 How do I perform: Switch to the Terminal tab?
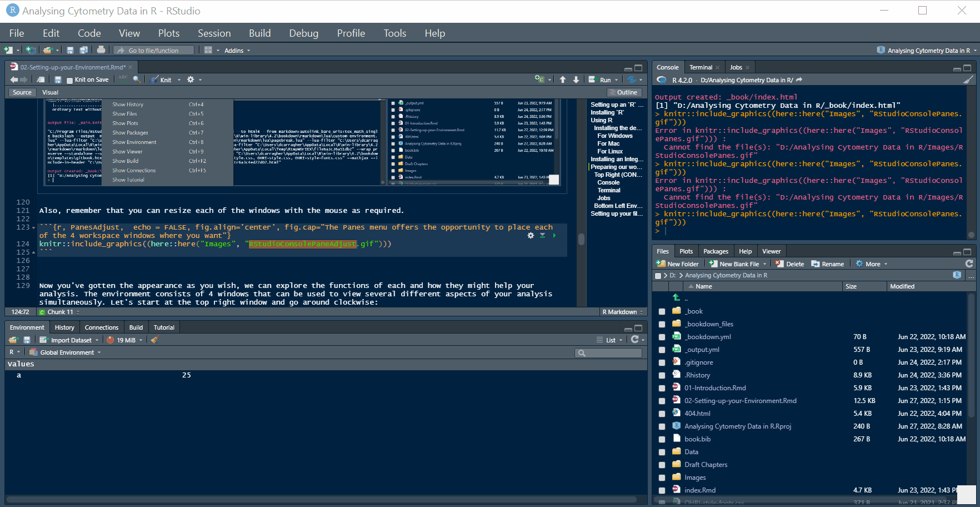(701, 67)
